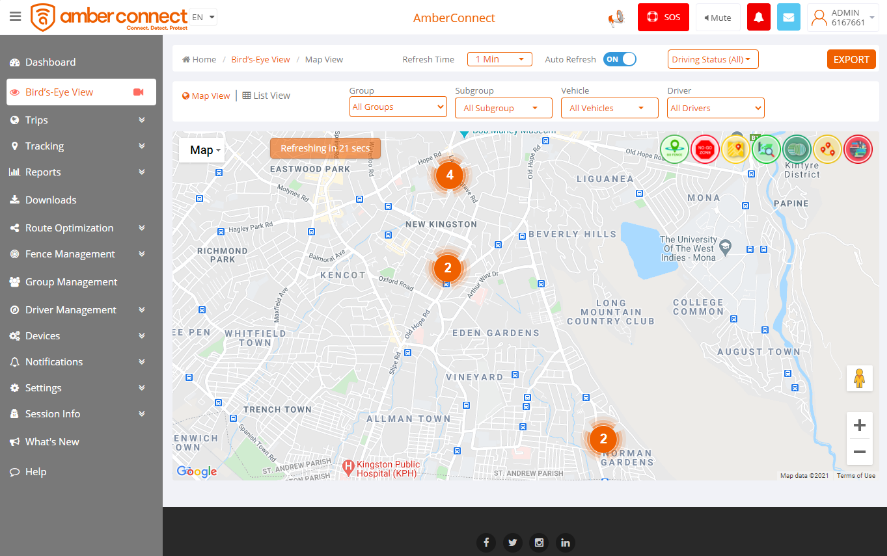Screen dimensions: 887x556
Task: Click the Norman Gardens cluster labeled 2
Action: [603, 439]
